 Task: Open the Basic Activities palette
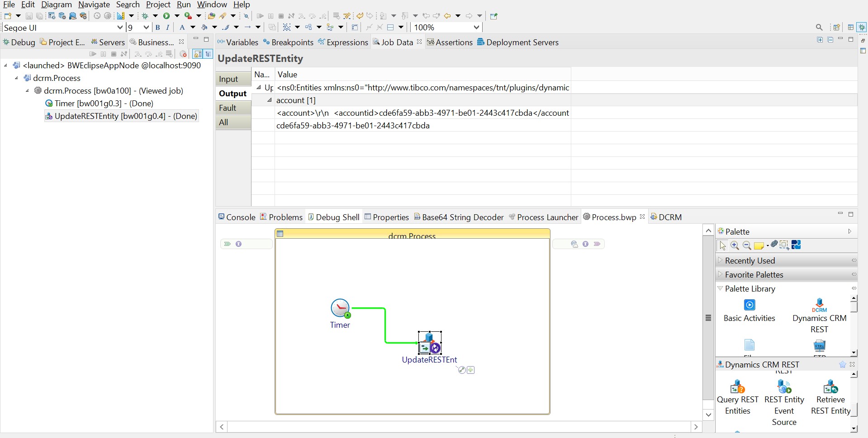749,306
